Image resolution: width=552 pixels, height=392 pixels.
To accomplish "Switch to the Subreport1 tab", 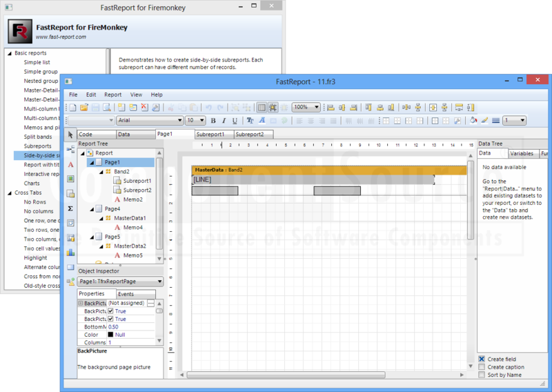I will click(215, 135).
